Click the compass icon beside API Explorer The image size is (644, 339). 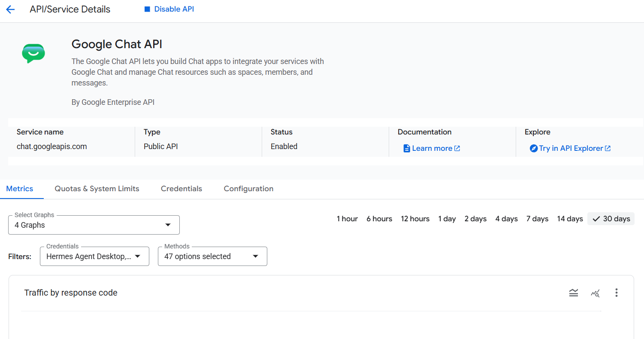pyautogui.click(x=534, y=148)
